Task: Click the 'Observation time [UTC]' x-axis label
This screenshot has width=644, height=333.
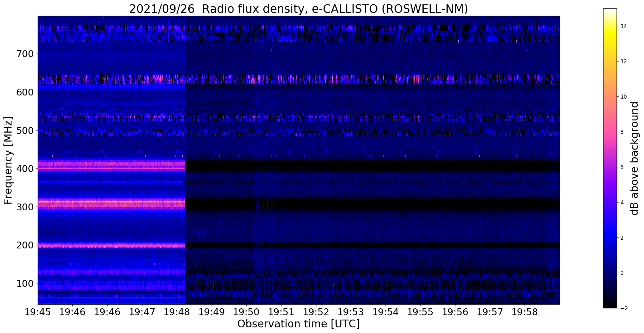Action: pyautogui.click(x=299, y=324)
